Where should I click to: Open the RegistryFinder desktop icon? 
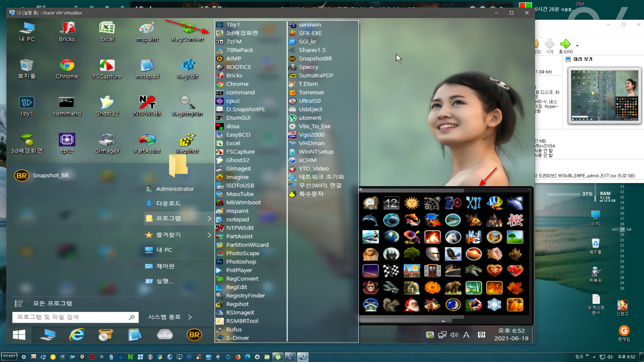click(187, 106)
